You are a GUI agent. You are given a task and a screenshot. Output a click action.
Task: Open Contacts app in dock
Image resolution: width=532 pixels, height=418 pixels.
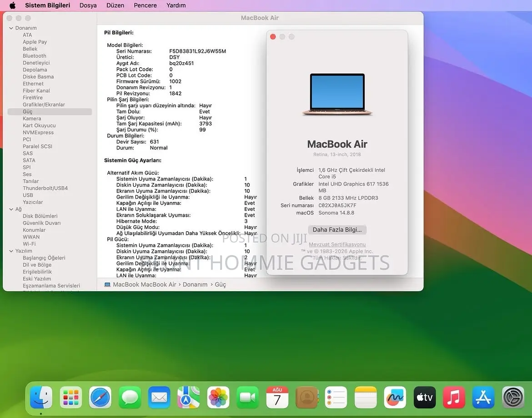click(307, 397)
